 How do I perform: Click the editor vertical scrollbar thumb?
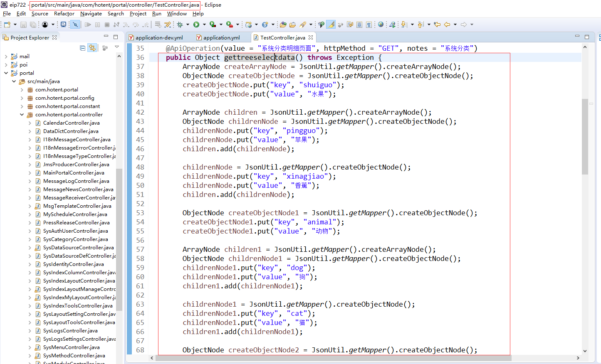click(585, 137)
